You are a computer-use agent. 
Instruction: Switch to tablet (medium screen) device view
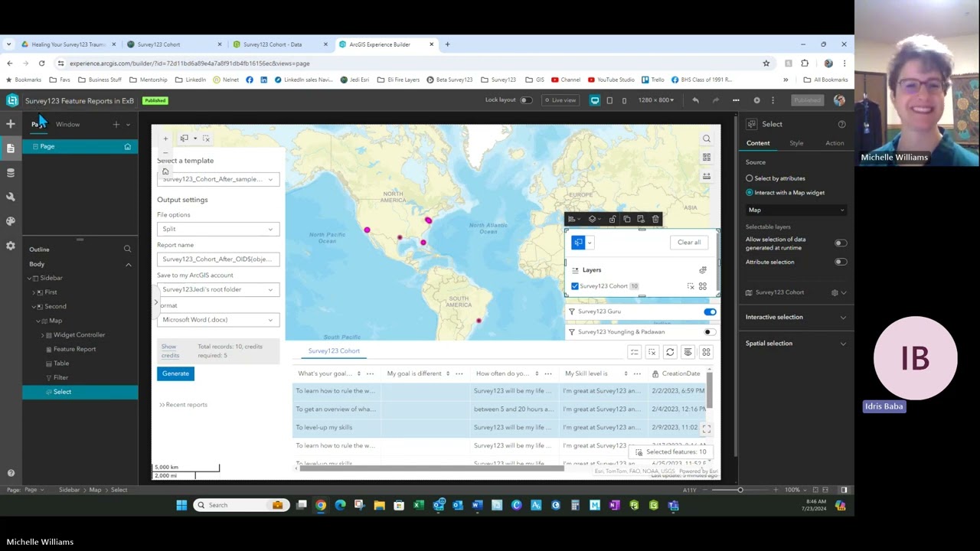click(x=609, y=100)
